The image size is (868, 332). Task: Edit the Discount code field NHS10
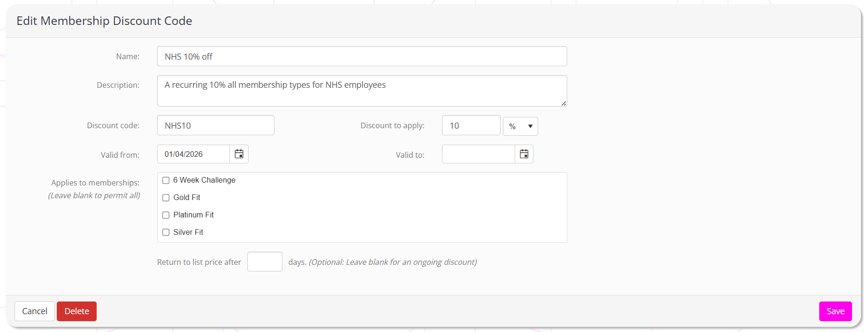coord(215,125)
